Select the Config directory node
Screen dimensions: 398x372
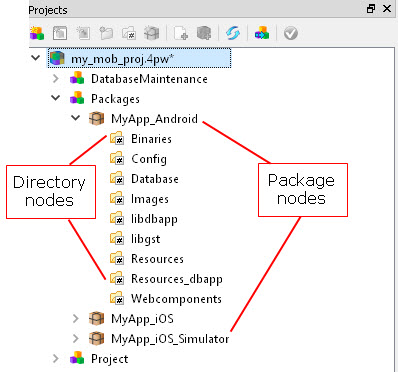point(149,159)
